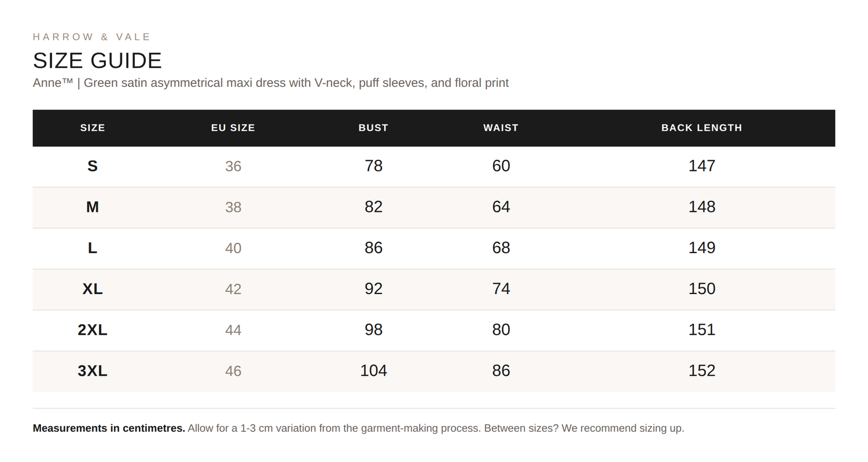Click the HARROW & VALE brand name

(x=92, y=37)
